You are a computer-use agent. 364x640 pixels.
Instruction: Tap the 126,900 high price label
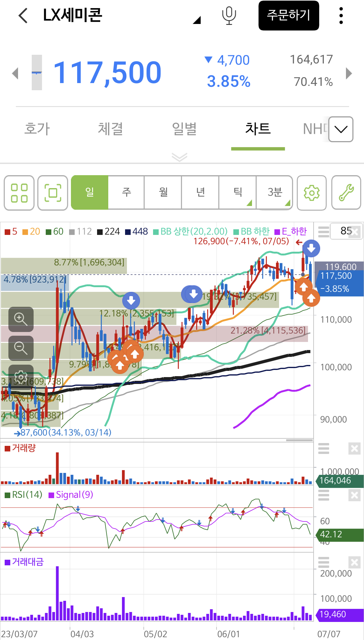click(x=241, y=241)
